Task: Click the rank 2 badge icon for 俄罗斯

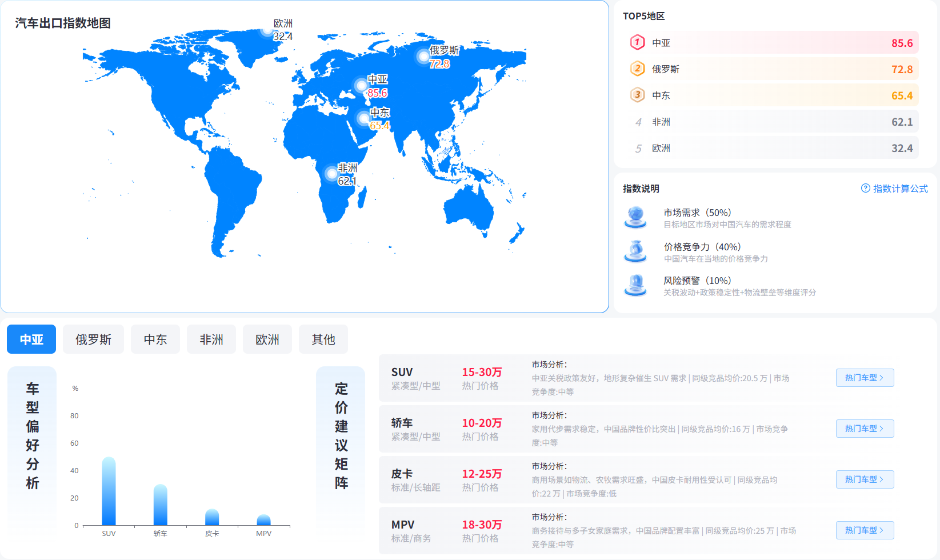Action: coord(637,69)
